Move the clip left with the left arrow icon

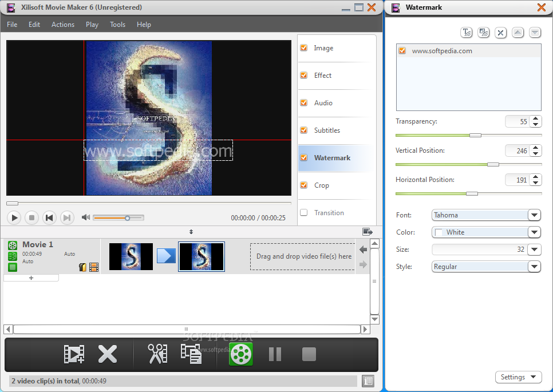(364, 250)
